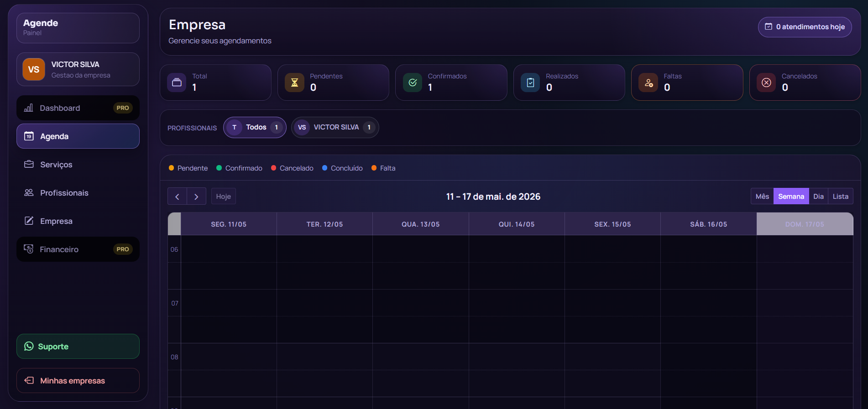868x409 pixels.
Task: Switch calendar to Mês view
Action: [762, 196]
